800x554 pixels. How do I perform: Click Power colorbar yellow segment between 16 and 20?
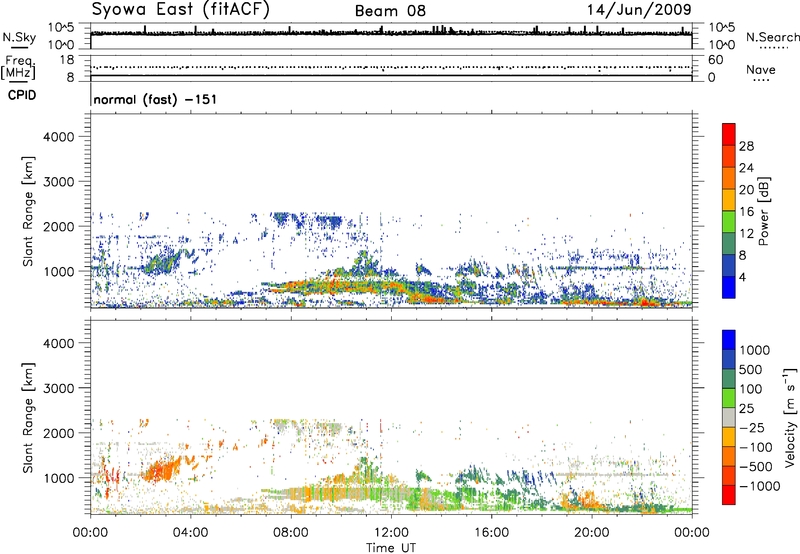pos(729,200)
